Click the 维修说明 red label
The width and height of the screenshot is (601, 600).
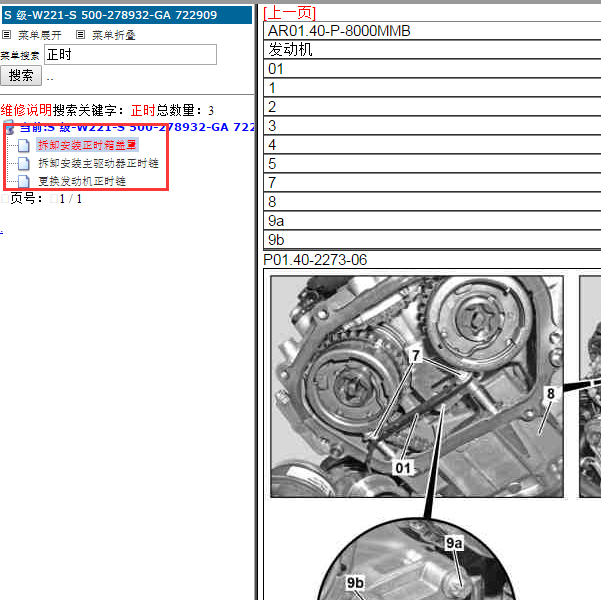26,110
